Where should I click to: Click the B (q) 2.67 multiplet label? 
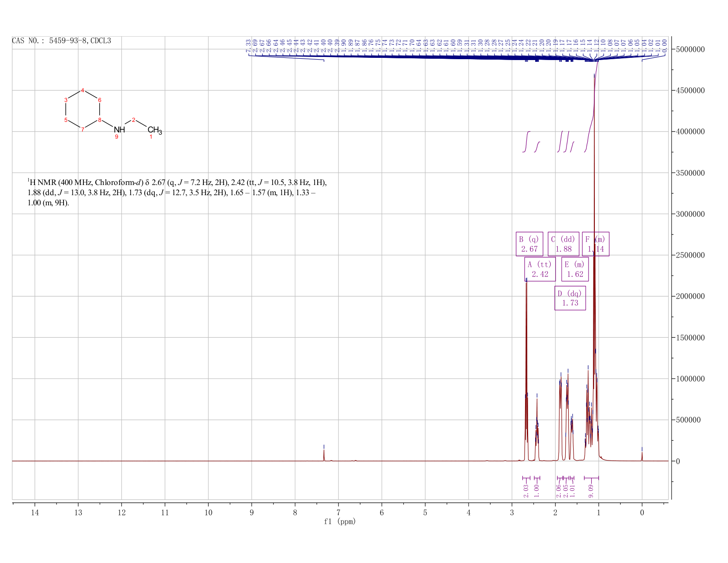click(x=529, y=244)
